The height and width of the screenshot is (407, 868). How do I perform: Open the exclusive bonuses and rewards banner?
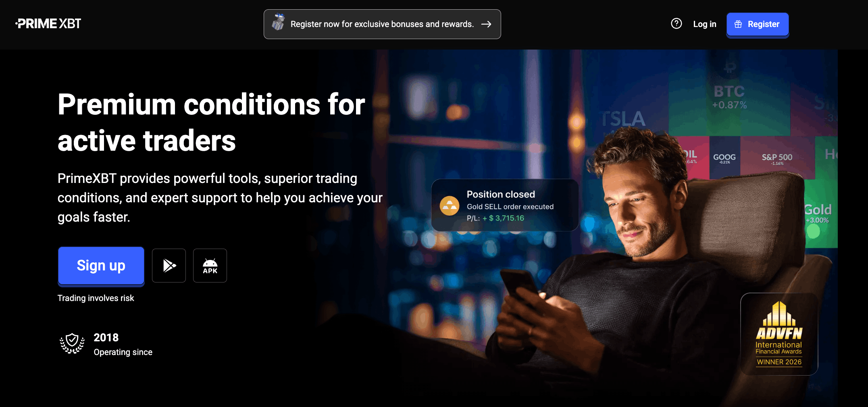382,24
